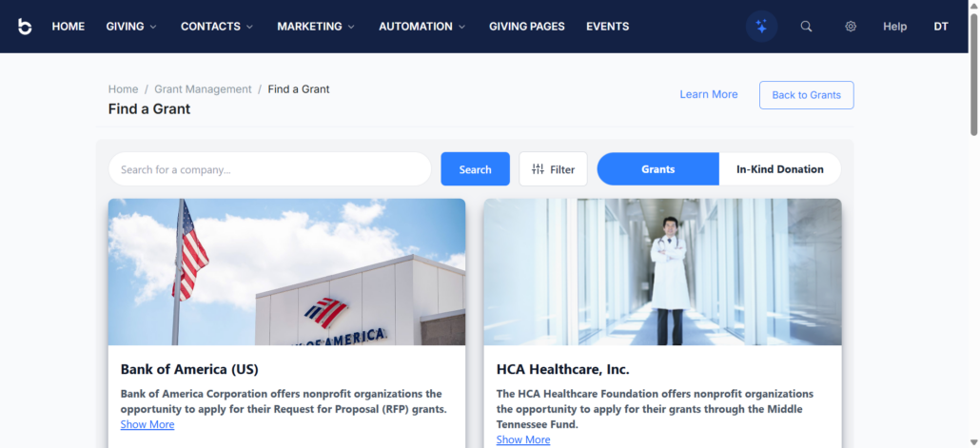The width and height of the screenshot is (980, 448).
Task: Open the Giving Pages menu item
Action: click(x=526, y=27)
